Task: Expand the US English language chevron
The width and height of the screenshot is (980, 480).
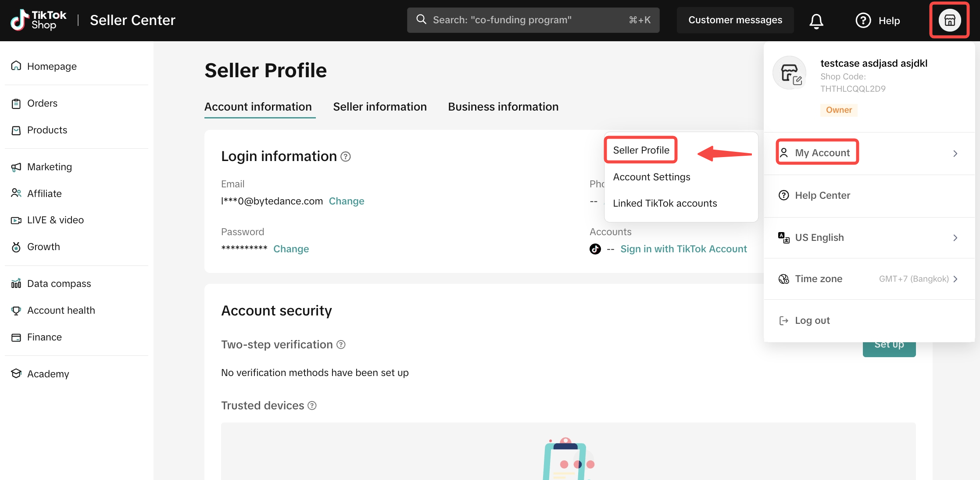Action: pos(955,238)
